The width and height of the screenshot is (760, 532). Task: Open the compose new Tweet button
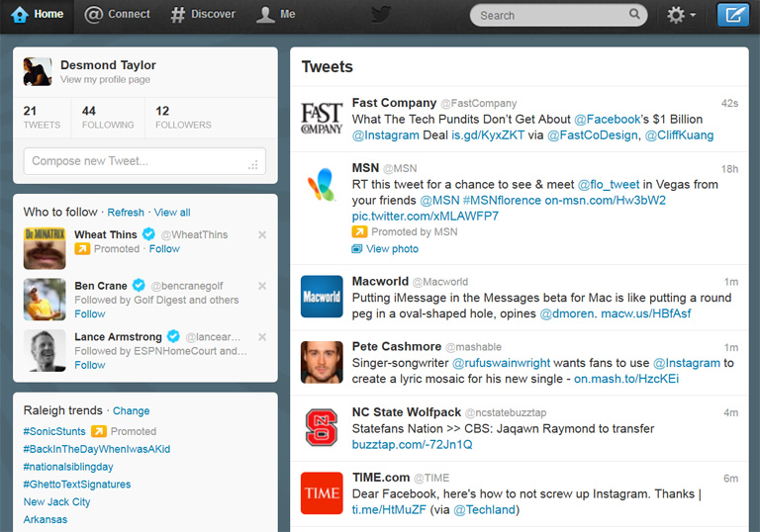pyautogui.click(x=733, y=15)
